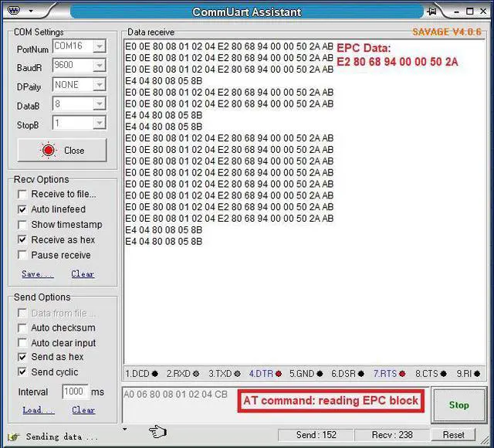
Task: Click the sending data status icon
Action: pos(15,436)
